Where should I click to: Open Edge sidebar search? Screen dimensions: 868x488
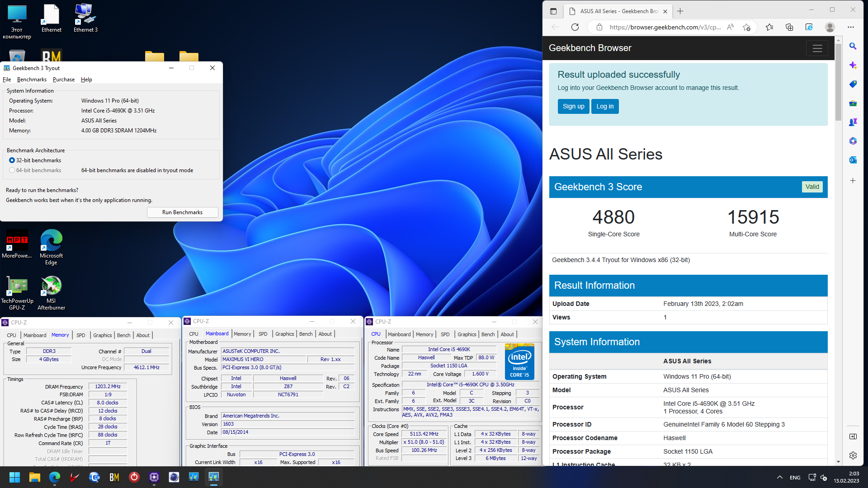click(853, 46)
